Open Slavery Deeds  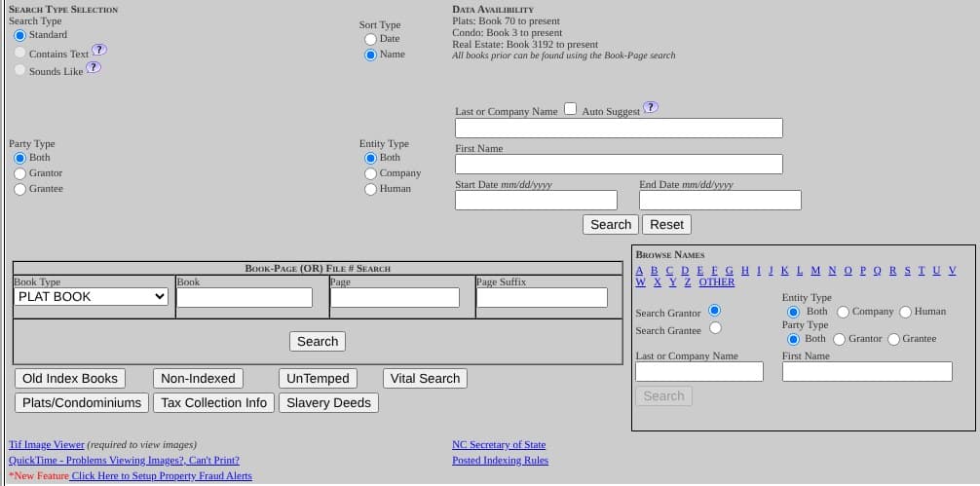(328, 403)
